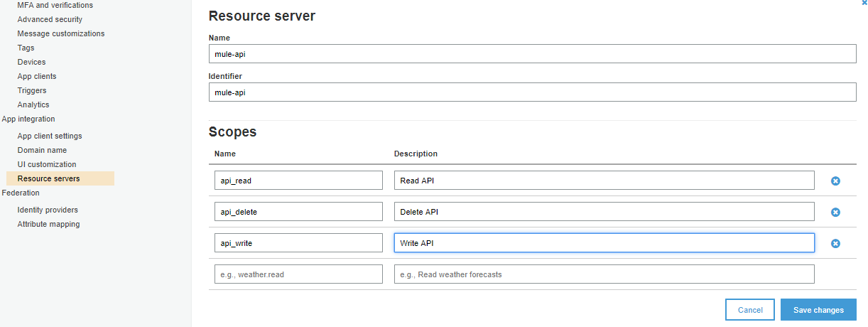Open App clients in sidebar
Screen dimensions: 868x327
click(37, 76)
